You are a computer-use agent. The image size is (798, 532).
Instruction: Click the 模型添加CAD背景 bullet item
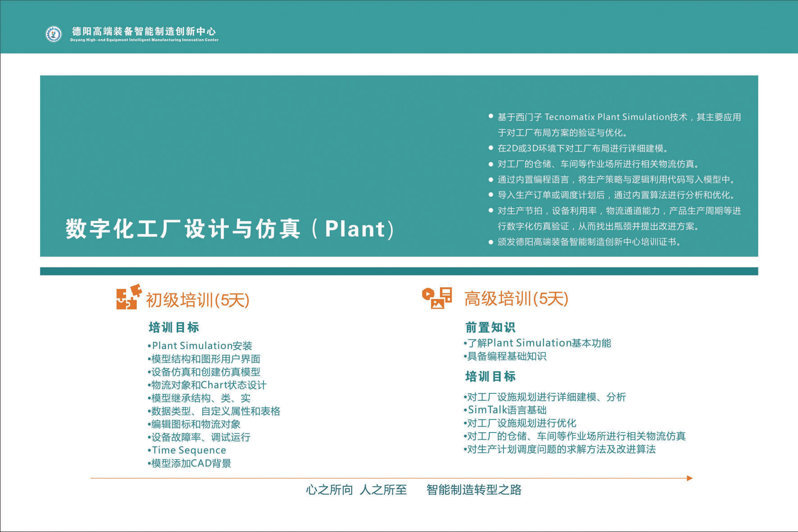click(x=189, y=463)
